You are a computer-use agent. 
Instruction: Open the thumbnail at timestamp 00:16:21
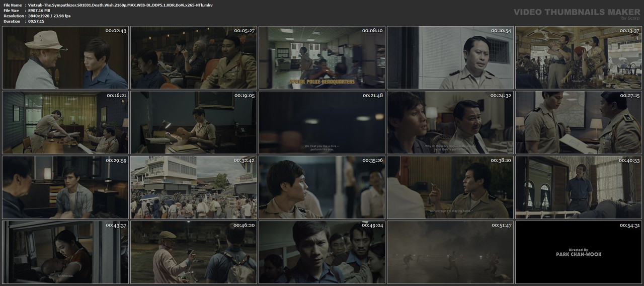(65, 122)
